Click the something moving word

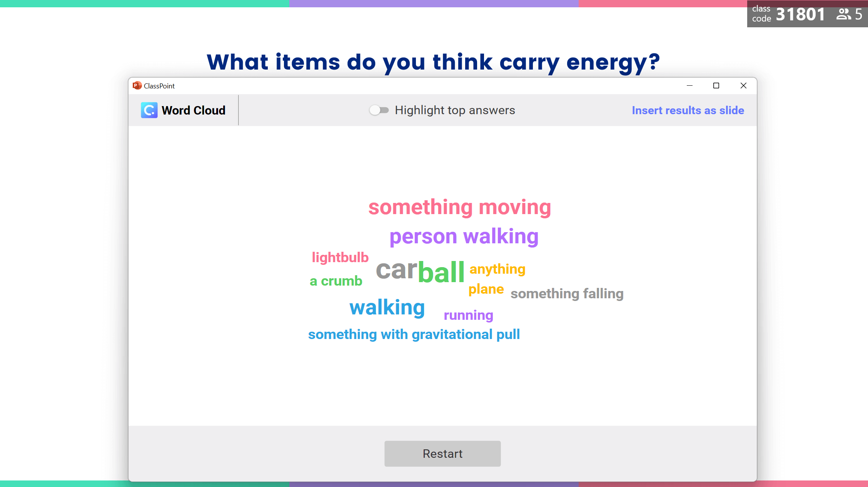[x=459, y=206]
